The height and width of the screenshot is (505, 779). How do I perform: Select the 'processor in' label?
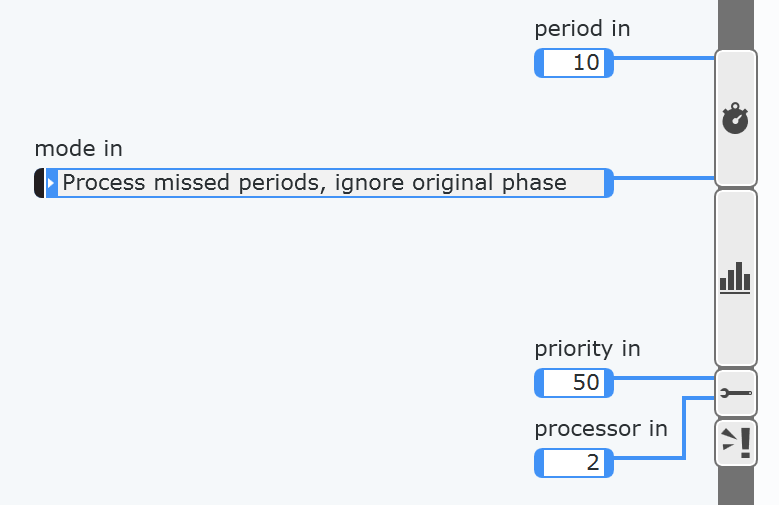point(601,428)
